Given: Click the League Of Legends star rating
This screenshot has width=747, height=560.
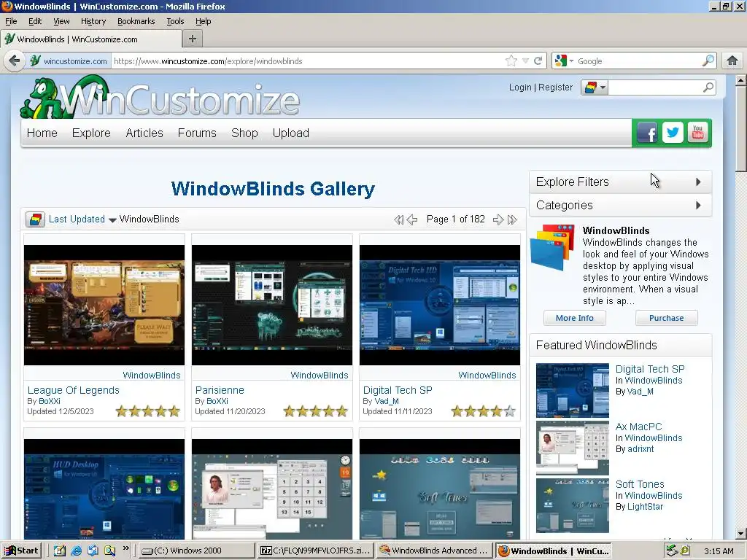Looking at the screenshot, I should (147, 411).
